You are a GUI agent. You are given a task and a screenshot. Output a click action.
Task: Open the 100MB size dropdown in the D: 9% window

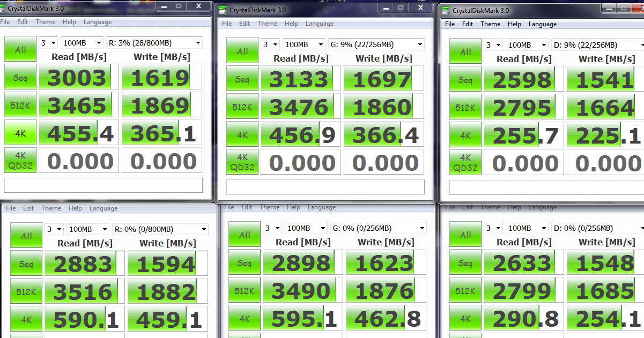pyautogui.click(x=527, y=45)
